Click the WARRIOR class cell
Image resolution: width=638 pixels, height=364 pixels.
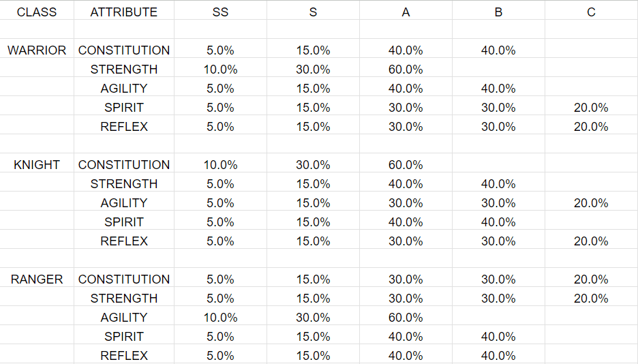point(37,50)
